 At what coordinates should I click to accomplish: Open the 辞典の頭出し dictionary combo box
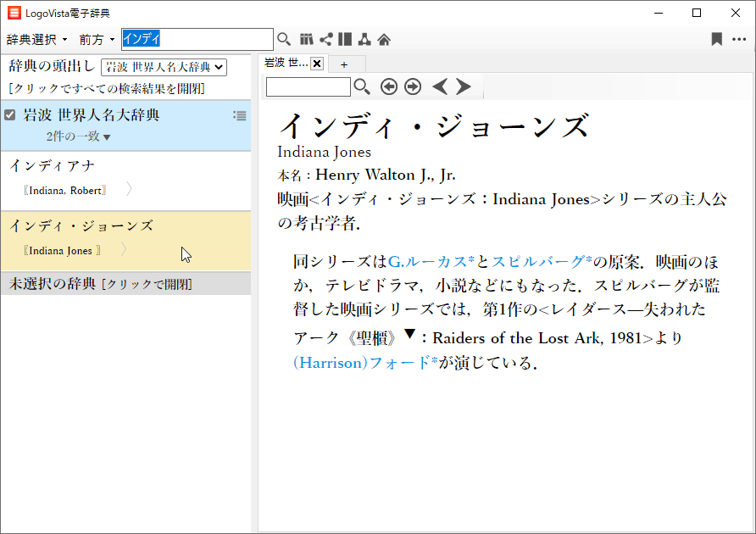click(164, 67)
